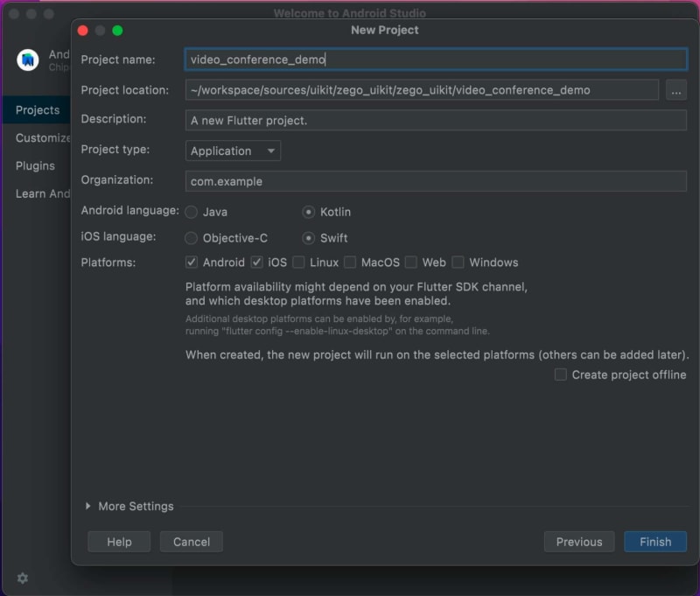Open the Project type dropdown

(233, 151)
